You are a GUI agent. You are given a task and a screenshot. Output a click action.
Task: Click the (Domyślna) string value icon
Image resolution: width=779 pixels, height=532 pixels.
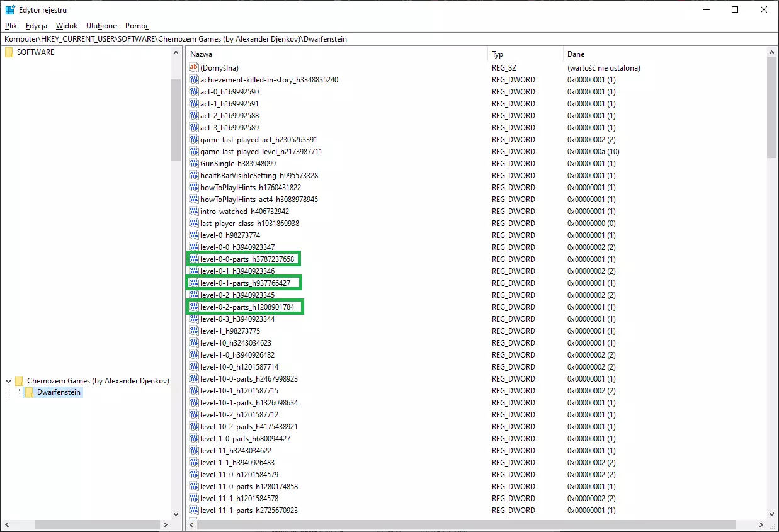point(194,67)
